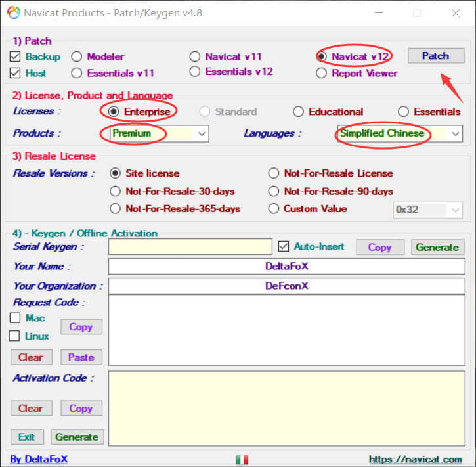This screenshot has height=467, width=476.
Task: Click Clear button under Activation Code
Action: click(32, 409)
